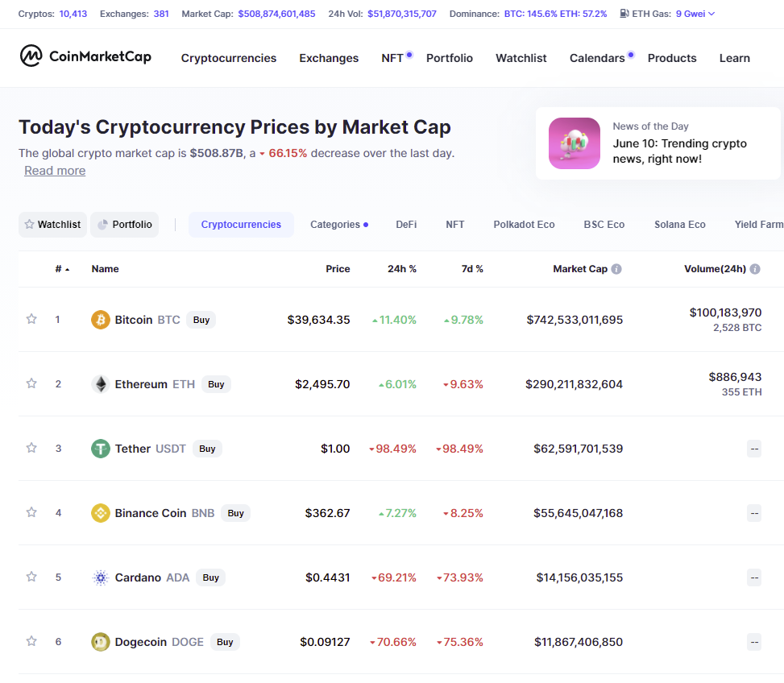
Task: Click Buy button next to Bitcoin
Action: [x=201, y=320]
